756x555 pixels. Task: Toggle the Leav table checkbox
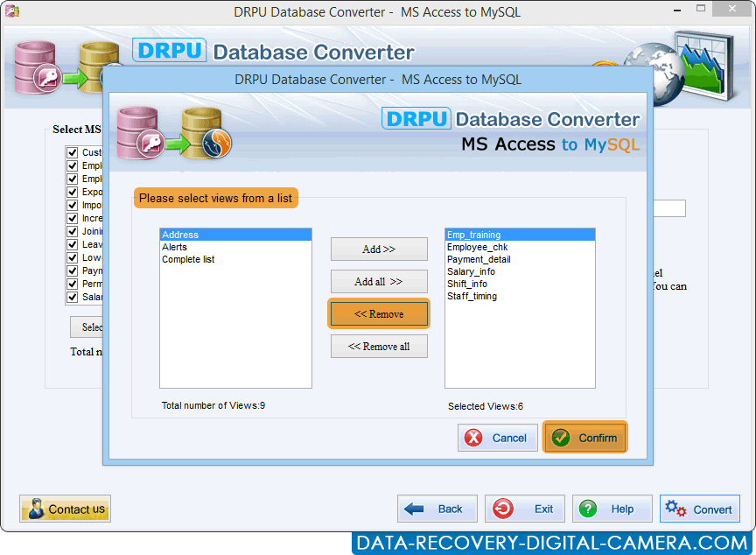click(x=73, y=244)
